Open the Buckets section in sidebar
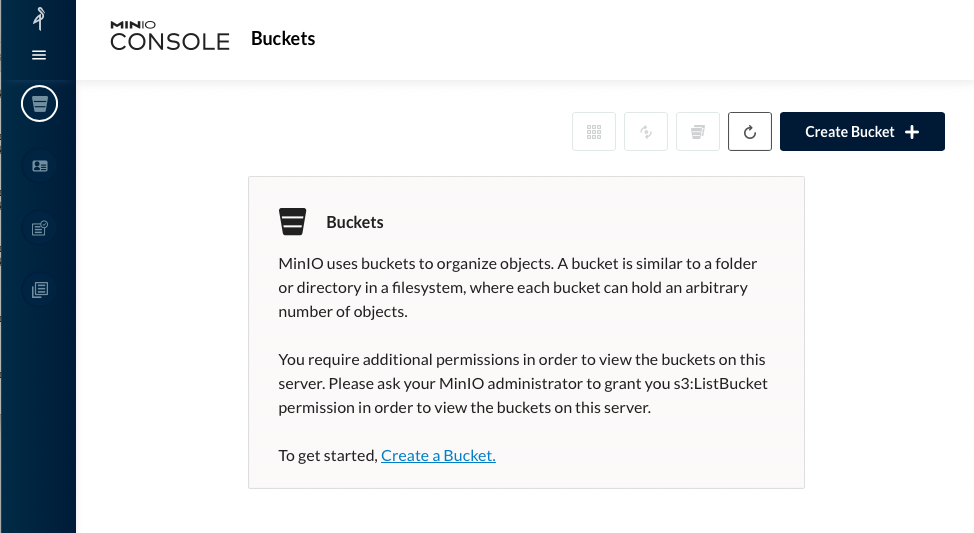Viewport: 974px width, 533px height. (x=40, y=103)
